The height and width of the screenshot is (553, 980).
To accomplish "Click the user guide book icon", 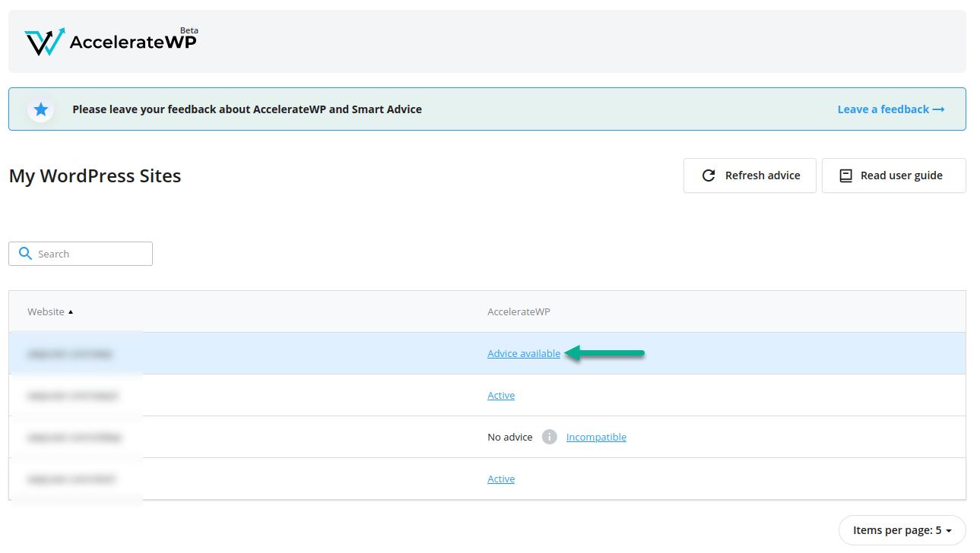I will [845, 175].
